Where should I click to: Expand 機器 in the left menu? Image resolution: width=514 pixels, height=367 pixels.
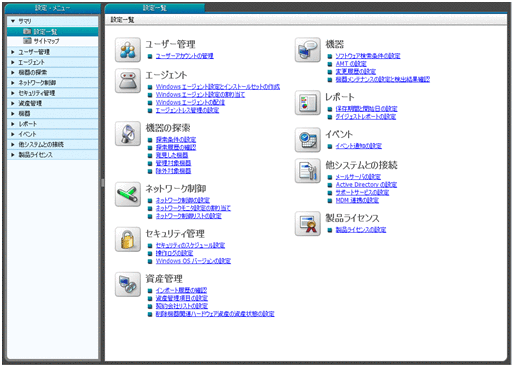[x=13, y=114]
